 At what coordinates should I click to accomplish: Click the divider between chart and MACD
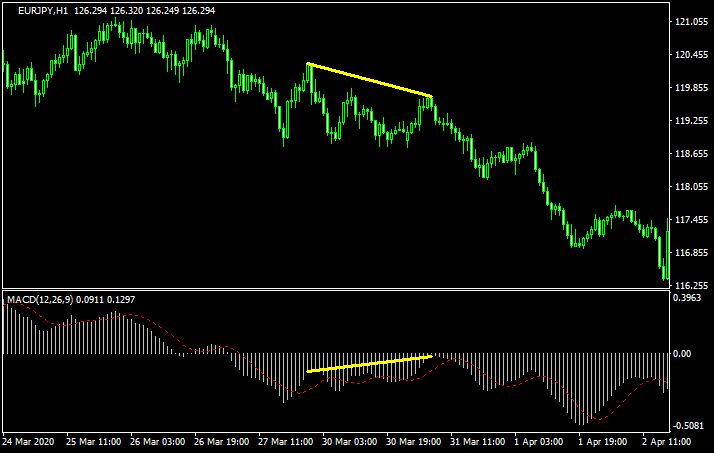pos(335,290)
